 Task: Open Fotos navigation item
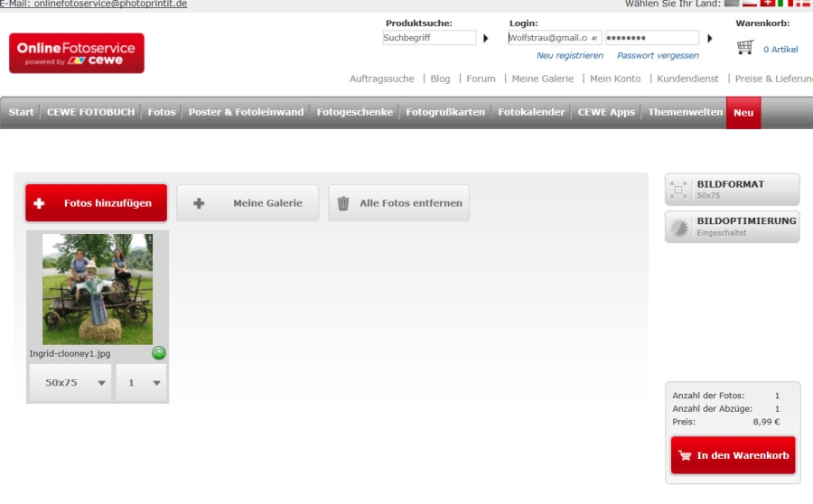coord(162,112)
